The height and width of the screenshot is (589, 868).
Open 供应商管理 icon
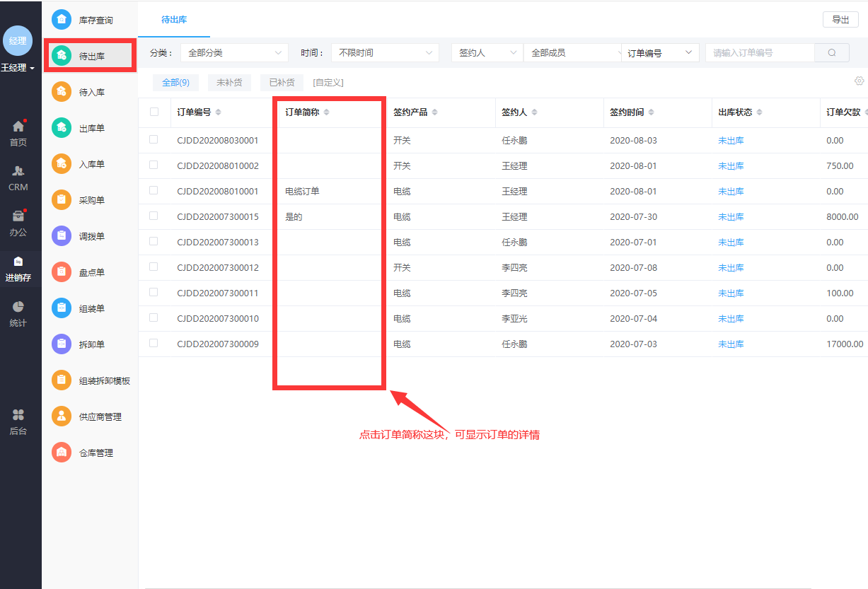(x=62, y=416)
